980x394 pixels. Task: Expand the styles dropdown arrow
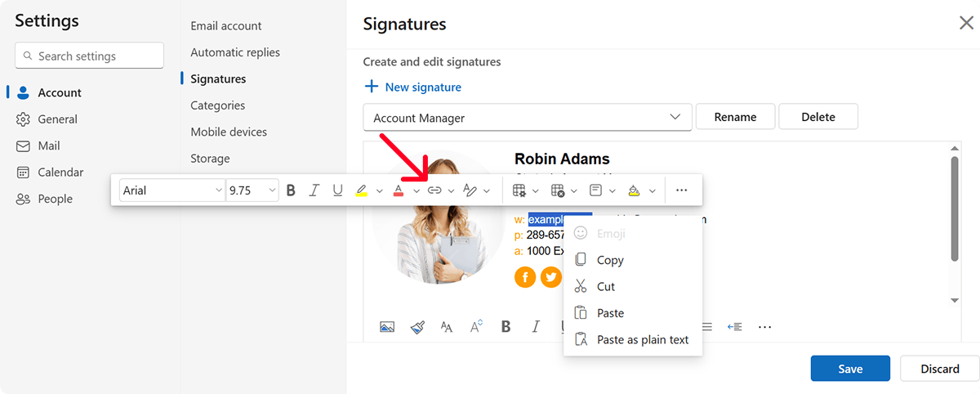click(x=488, y=190)
